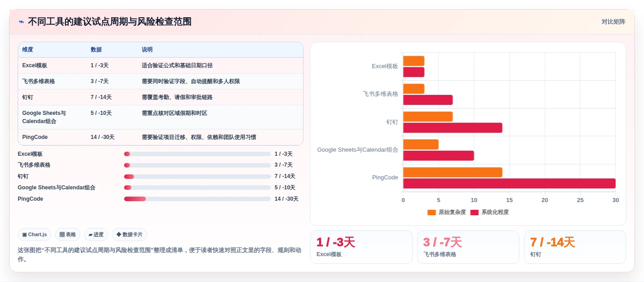Screen dimensions: 644x282
Task: Select the 表格 tag chip
Action: [x=68, y=235]
